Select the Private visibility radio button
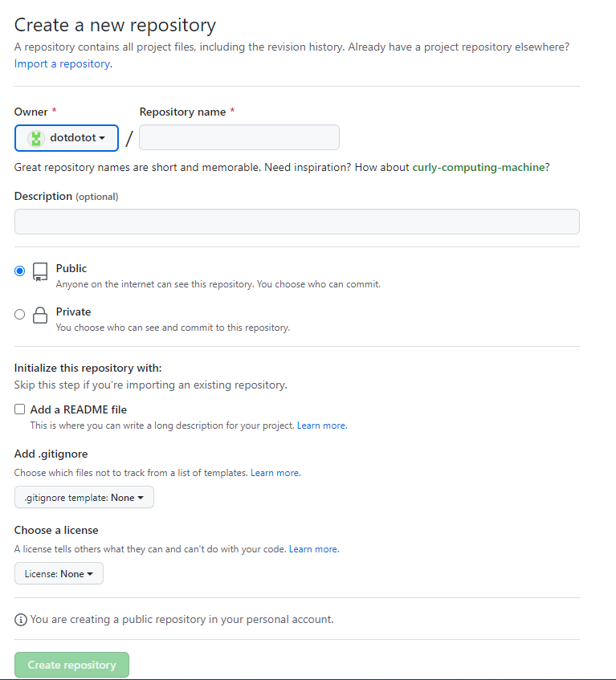This screenshot has width=616, height=680. 19,314
